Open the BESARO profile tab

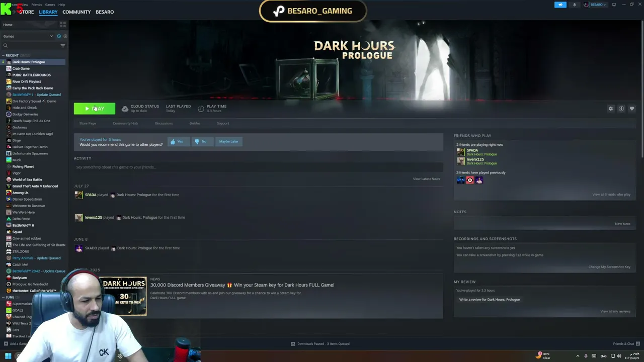click(105, 12)
